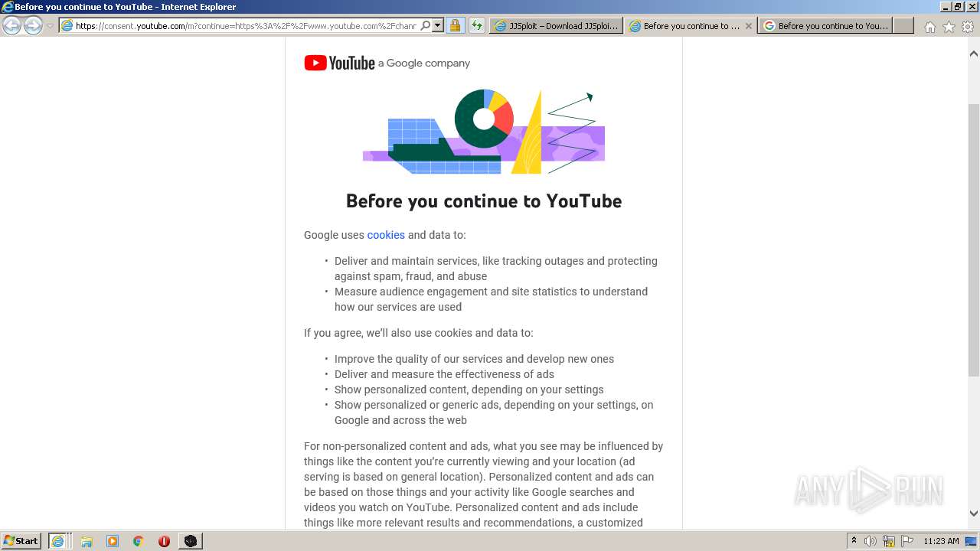Click the search magnifier icon in address bar
This screenshot has width=980, height=551.
click(426, 25)
